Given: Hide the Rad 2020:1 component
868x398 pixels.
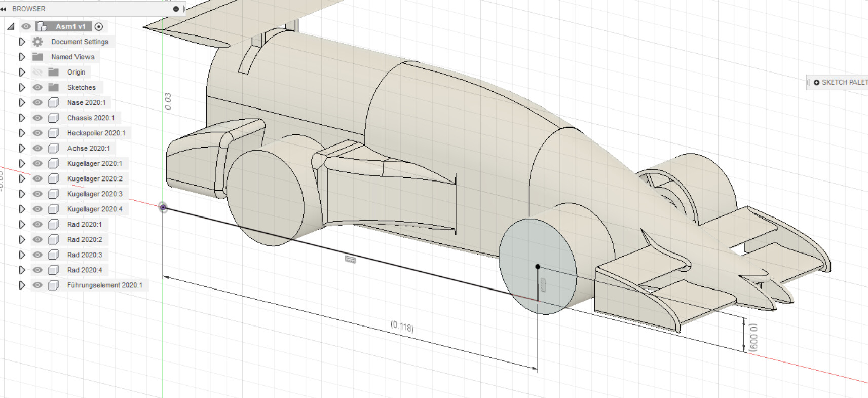Looking at the screenshot, I should click(x=37, y=224).
